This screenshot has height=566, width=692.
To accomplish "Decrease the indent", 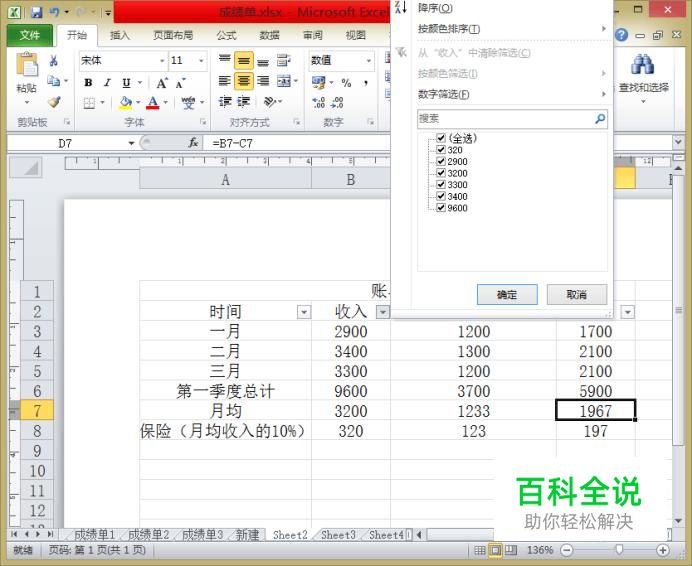I will 225,102.
